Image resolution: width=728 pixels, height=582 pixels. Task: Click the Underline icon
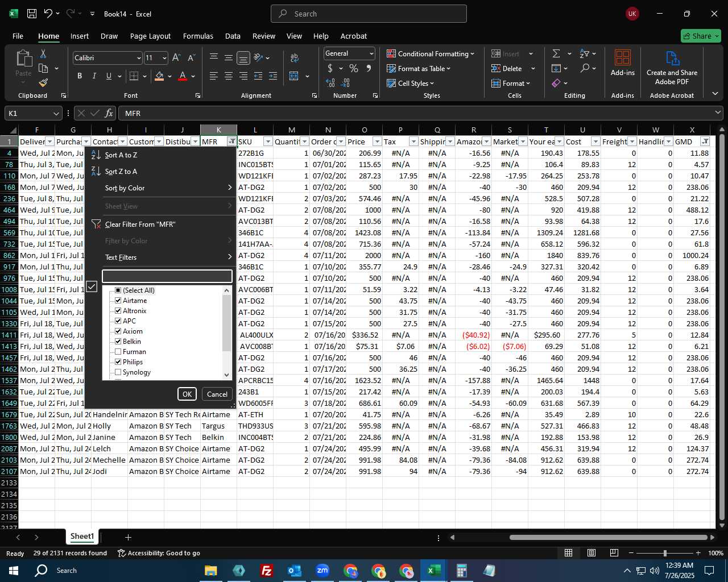(x=109, y=76)
